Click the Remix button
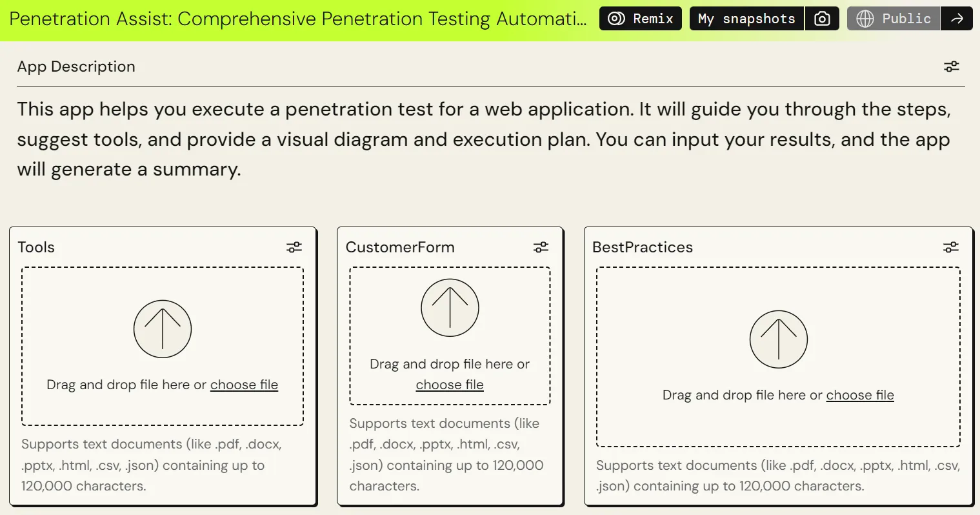Screen dimensions: 980x515 (x=640, y=19)
